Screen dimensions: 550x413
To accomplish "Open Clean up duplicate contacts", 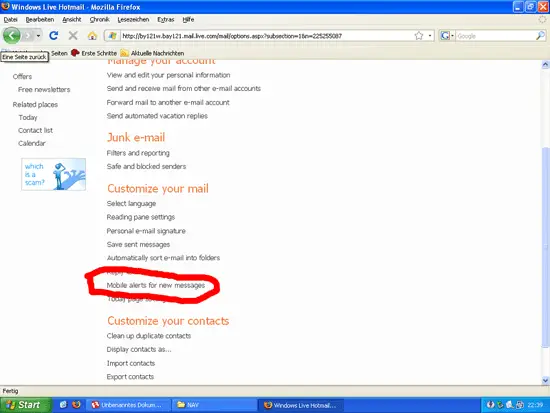I will pyautogui.click(x=149, y=336).
